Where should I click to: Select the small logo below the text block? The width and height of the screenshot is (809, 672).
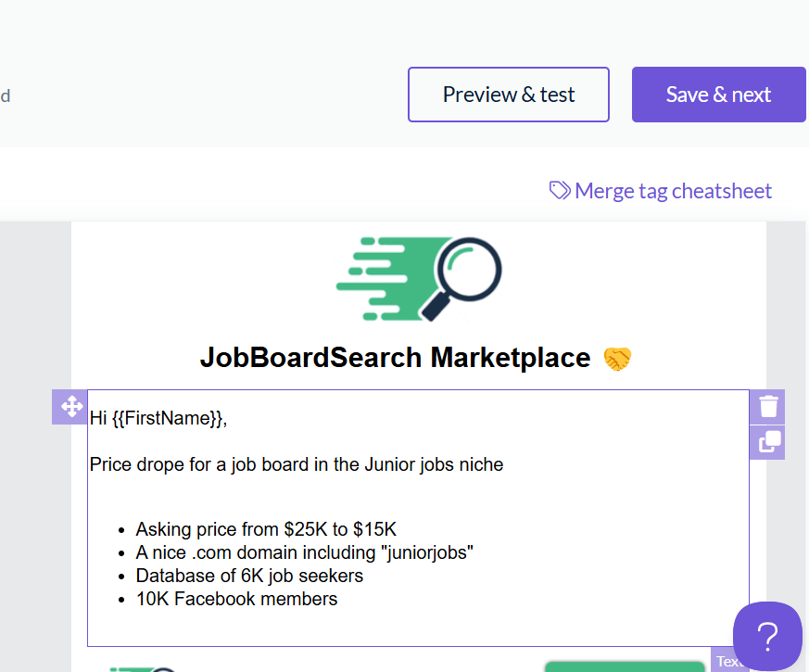[x=144, y=667]
